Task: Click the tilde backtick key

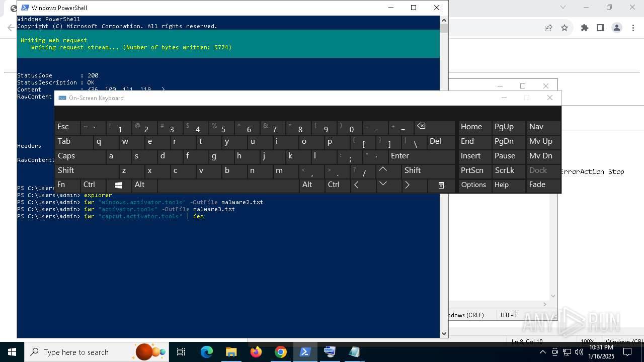Action: click(93, 127)
